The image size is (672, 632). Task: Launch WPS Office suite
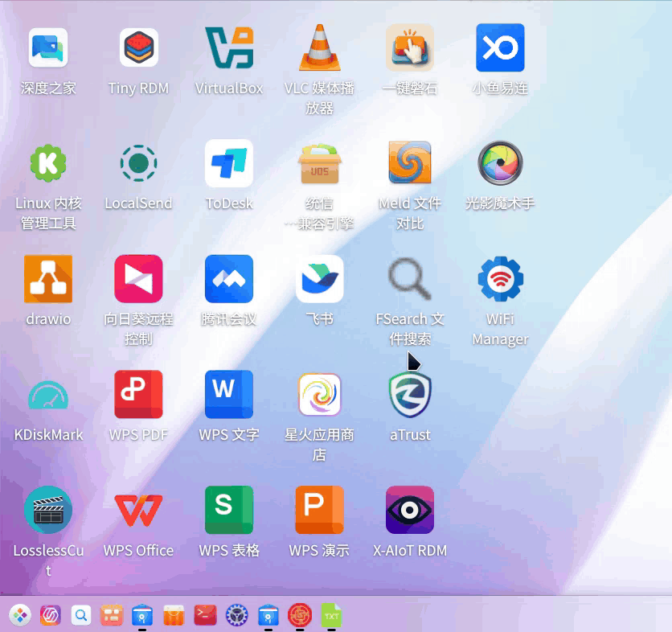[x=138, y=511]
